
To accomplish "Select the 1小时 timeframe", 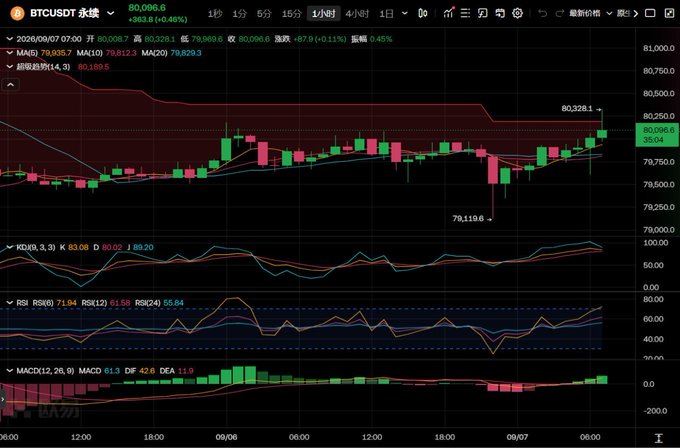I will (x=324, y=14).
